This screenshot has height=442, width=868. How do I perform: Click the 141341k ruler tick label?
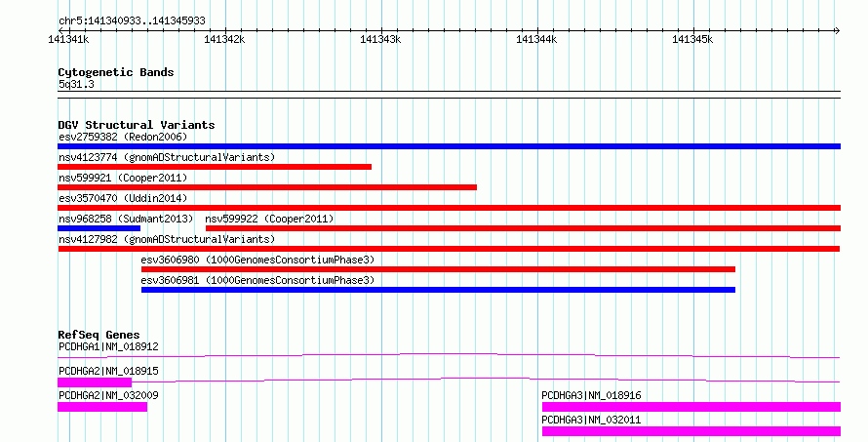click(x=68, y=39)
